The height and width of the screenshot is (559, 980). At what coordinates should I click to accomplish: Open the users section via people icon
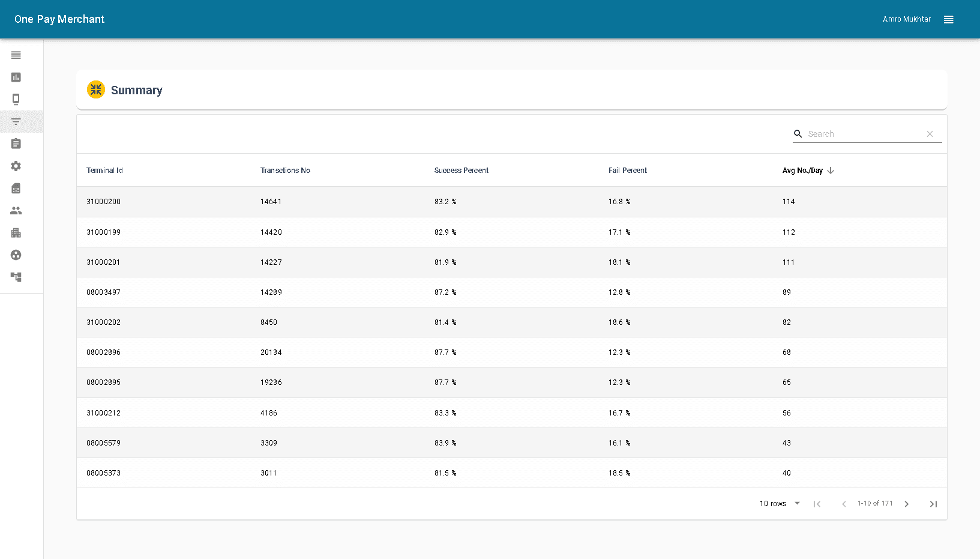click(x=16, y=210)
